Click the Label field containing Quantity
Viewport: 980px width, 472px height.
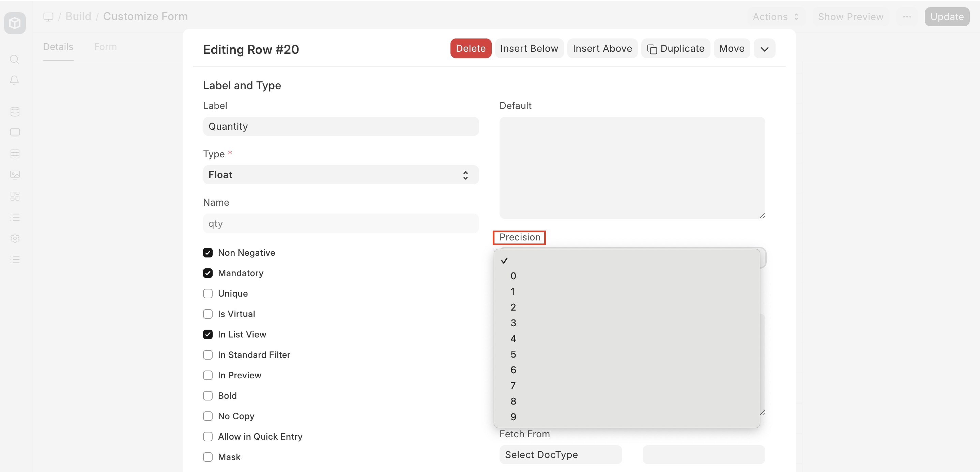pos(340,126)
